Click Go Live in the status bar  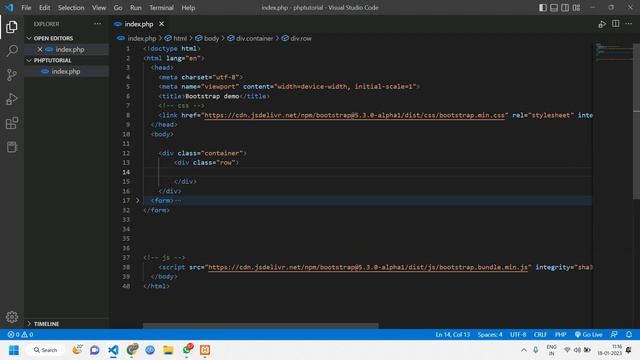point(589,334)
